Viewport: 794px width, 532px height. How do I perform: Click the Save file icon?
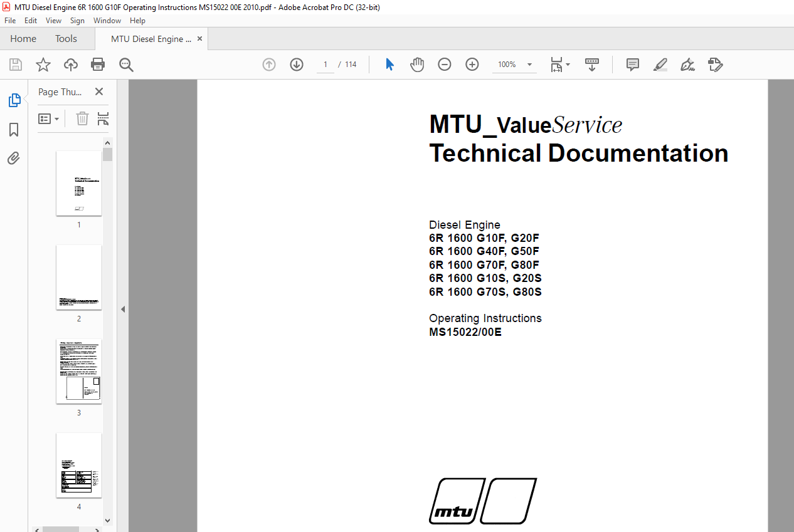16,65
